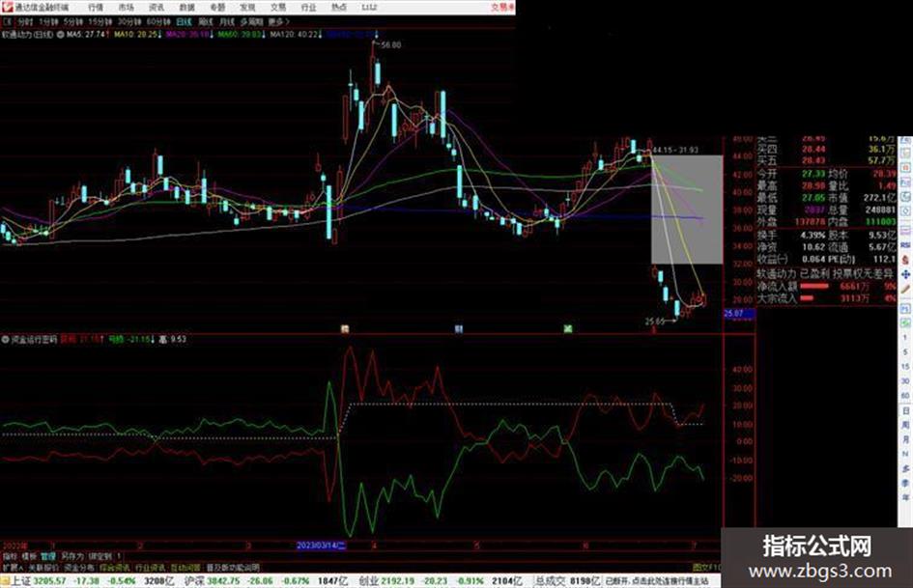
Task: Click the MA60 value label
Action: point(240,35)
